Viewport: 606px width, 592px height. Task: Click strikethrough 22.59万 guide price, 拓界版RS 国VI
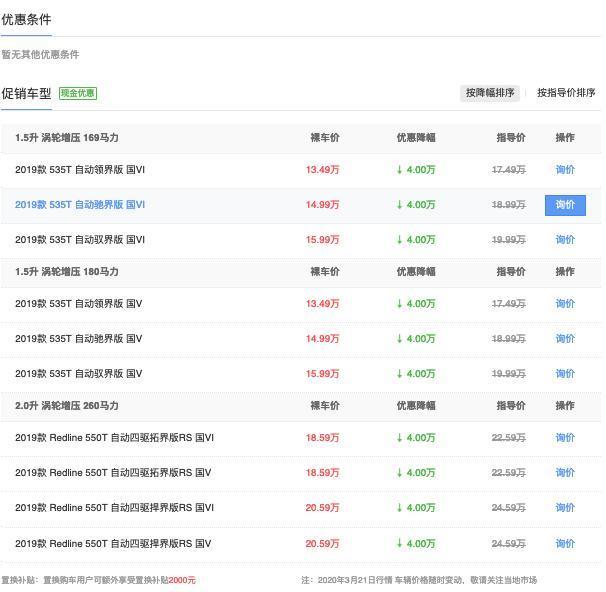[509, 438]
